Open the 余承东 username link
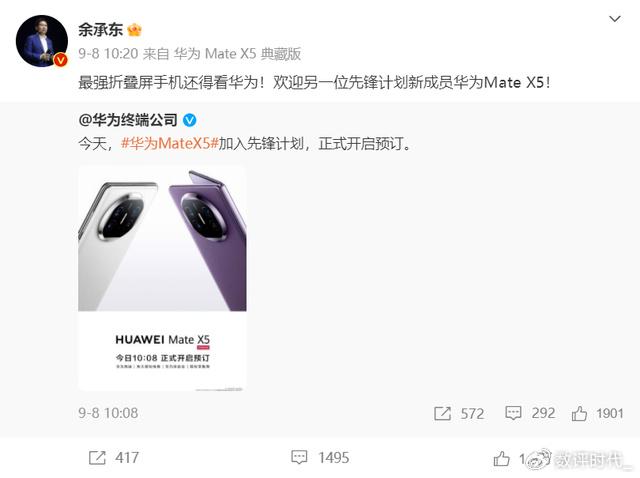 (x=100, y=30)
